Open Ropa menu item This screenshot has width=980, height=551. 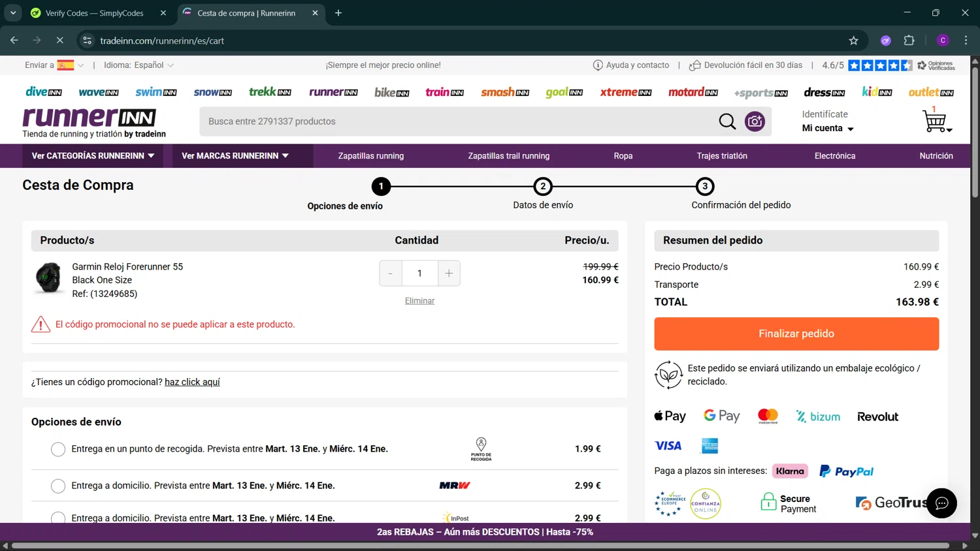coord(623,156)
